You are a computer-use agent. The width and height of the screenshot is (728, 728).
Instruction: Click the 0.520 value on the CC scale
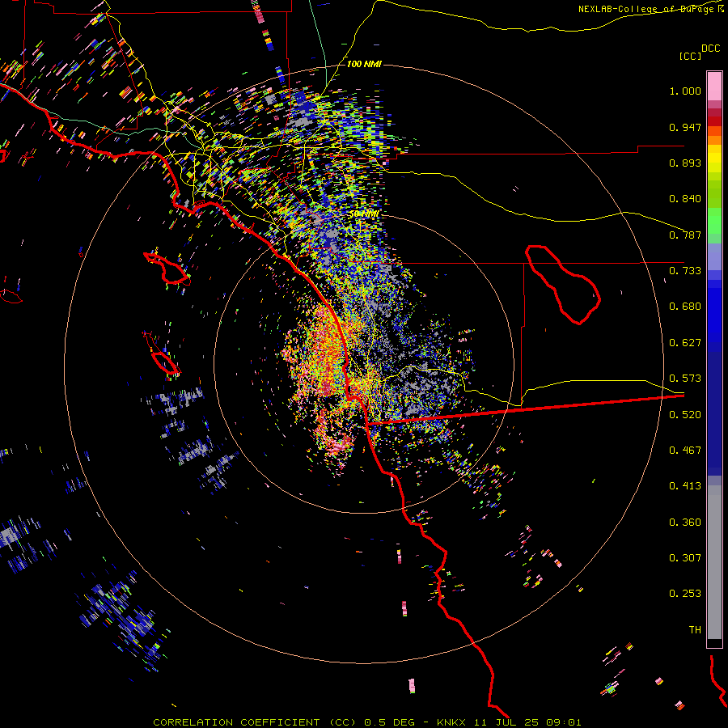(685, 415)
